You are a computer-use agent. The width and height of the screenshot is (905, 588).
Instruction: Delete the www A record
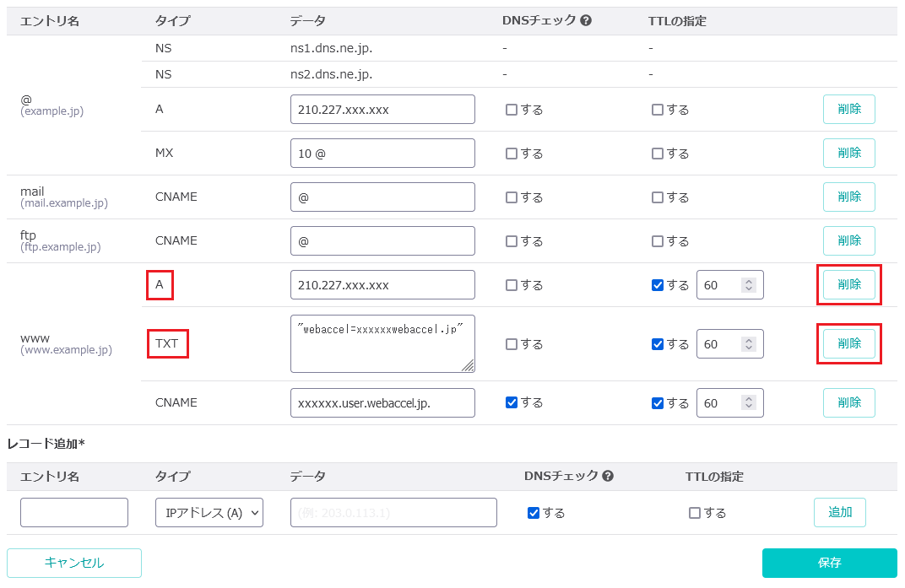[849, 284]
